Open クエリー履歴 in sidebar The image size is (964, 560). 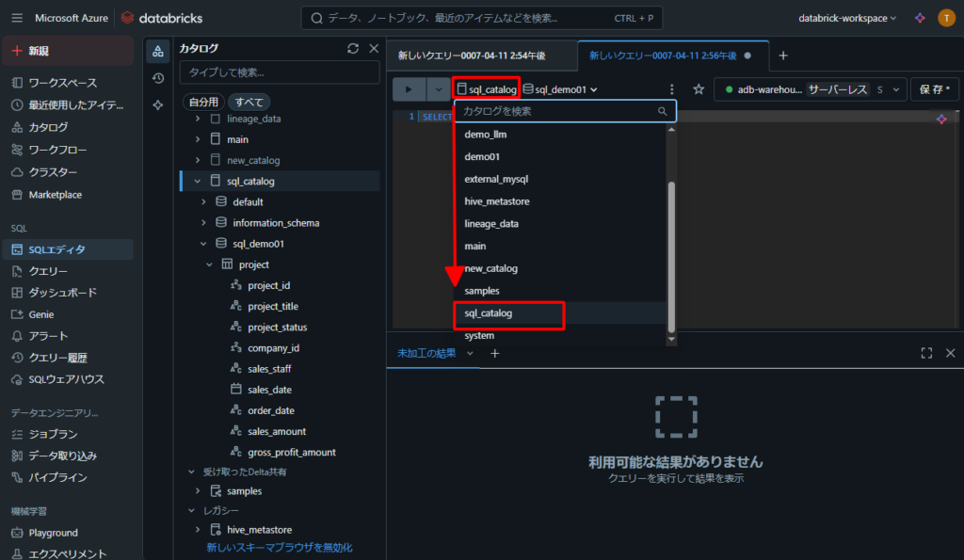[x=68, y=357]
